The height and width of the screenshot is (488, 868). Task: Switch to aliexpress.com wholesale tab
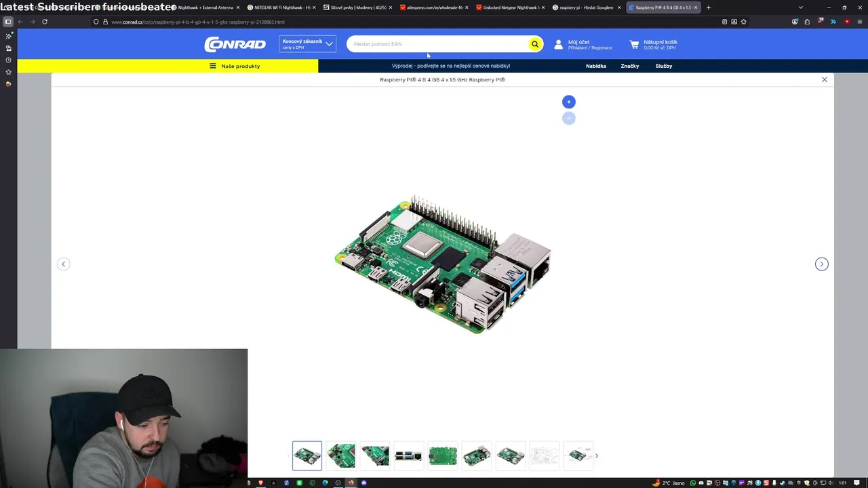[434, 7]
